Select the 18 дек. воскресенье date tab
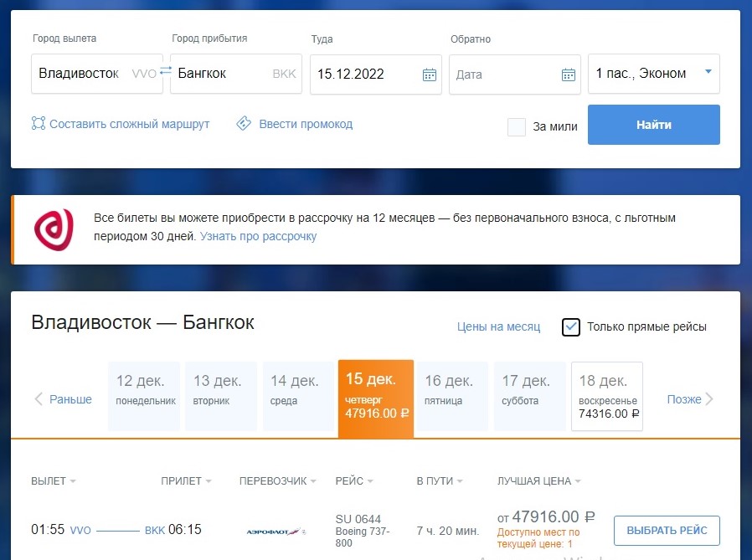 pyautogui.click(x=607, y=396)
